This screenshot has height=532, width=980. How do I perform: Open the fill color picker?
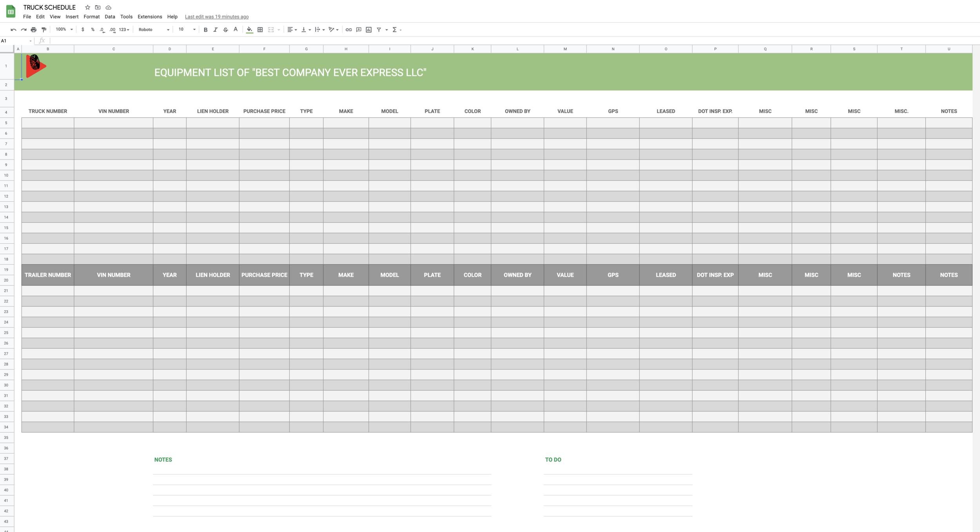[249, 30]
